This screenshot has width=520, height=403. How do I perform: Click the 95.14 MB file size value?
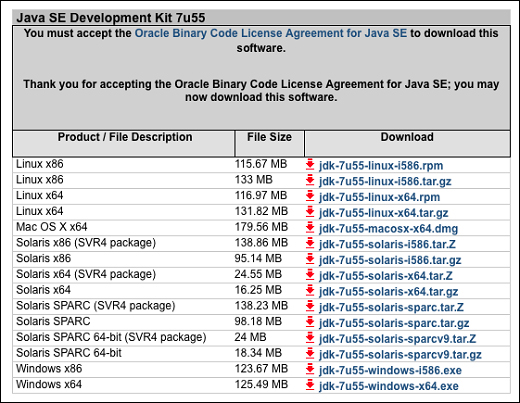pyautogui.click(x=258, y=258)
